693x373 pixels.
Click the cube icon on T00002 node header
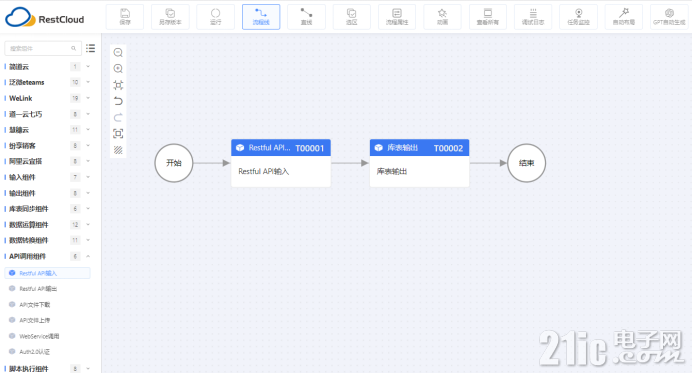tap(379, 148)
